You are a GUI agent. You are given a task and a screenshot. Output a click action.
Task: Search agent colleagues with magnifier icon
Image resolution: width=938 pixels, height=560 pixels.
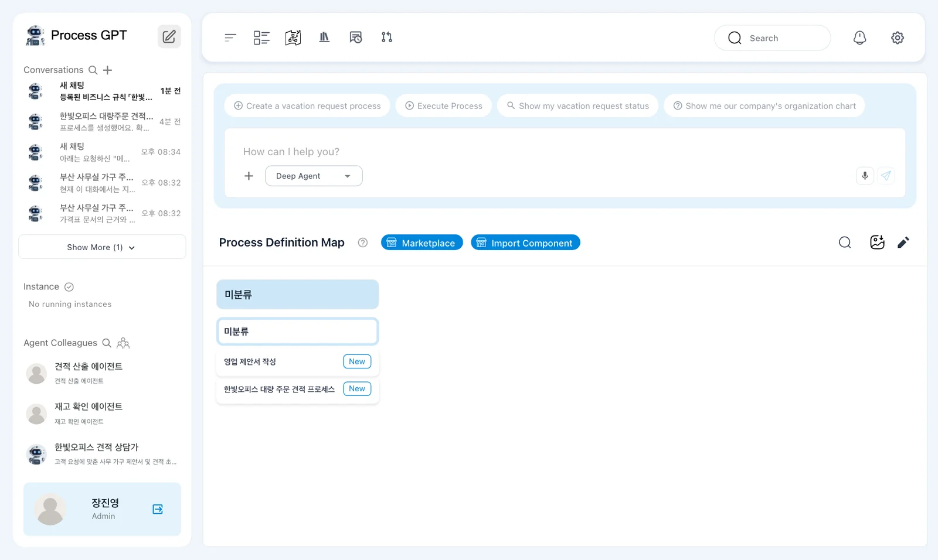107,343
